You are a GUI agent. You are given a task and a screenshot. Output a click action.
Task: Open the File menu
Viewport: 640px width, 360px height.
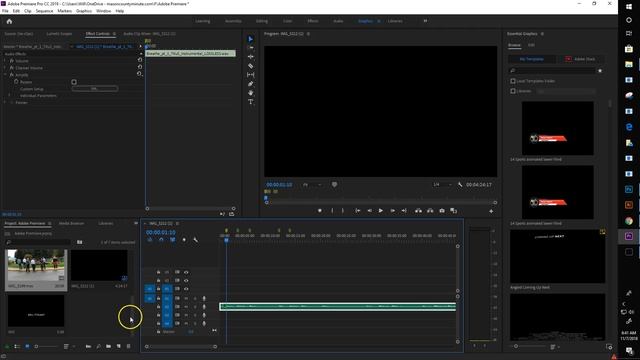click(5, 11)
